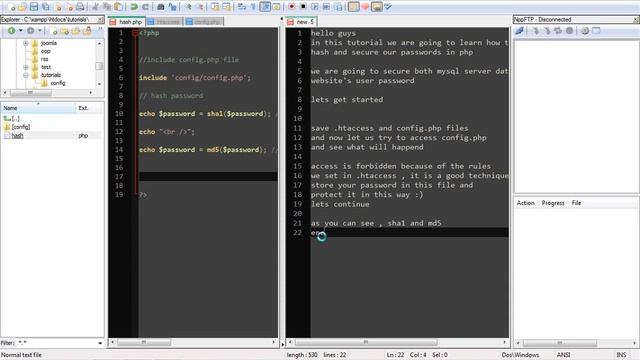Viewport: 640px width, 360px height.
Task: Toggle the highlighted indent guide toolbar button
Action: click(x=265, y=7)
